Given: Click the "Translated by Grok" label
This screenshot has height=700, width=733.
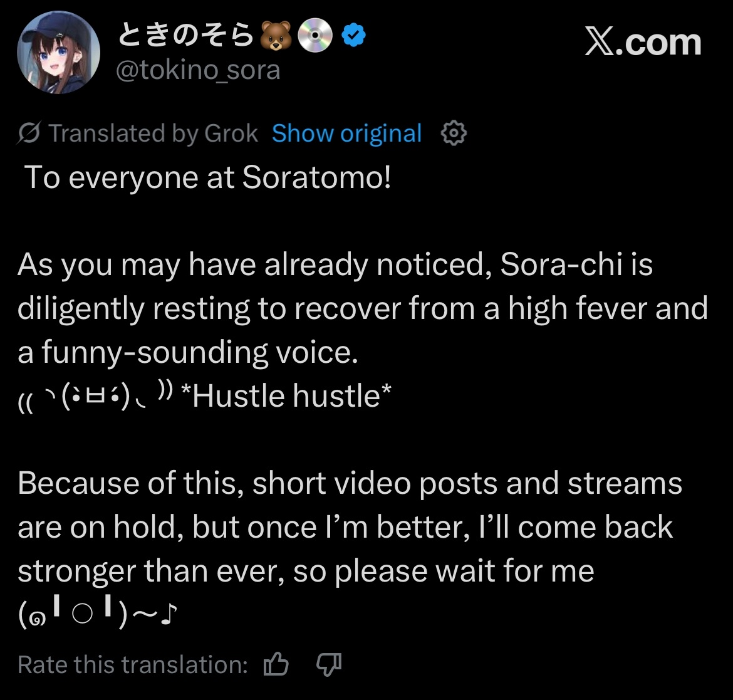Looking at the screenshot, I should click(153, 133).
